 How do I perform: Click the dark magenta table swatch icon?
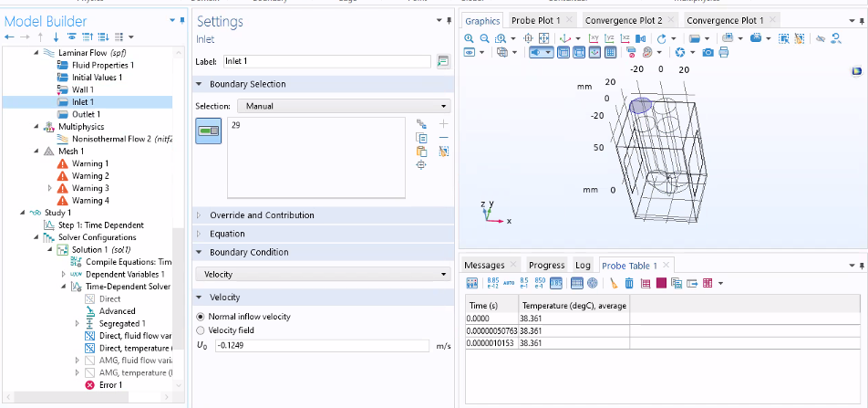pyautogui.click(x=661, y=283)
